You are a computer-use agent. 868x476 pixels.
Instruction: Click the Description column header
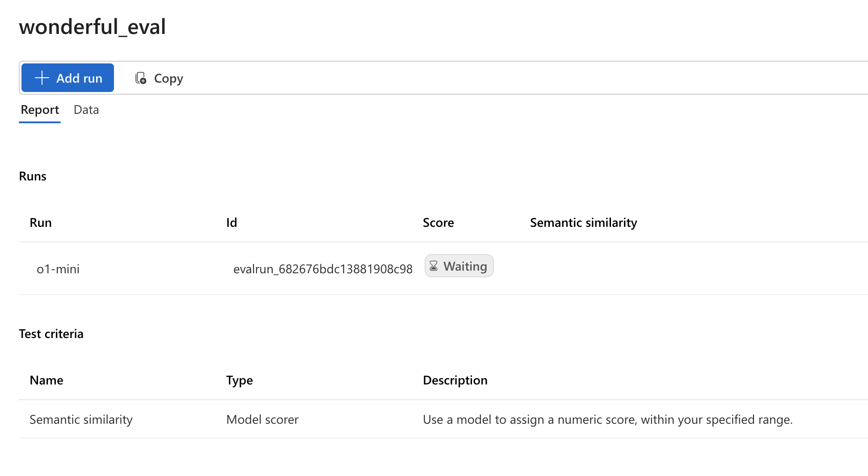pos(455,380)
